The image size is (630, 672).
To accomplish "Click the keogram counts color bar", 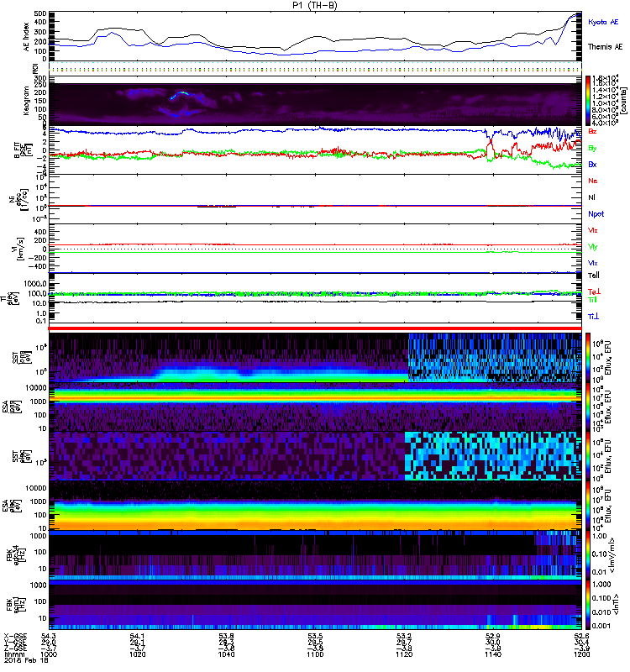I will click(589, 101).
